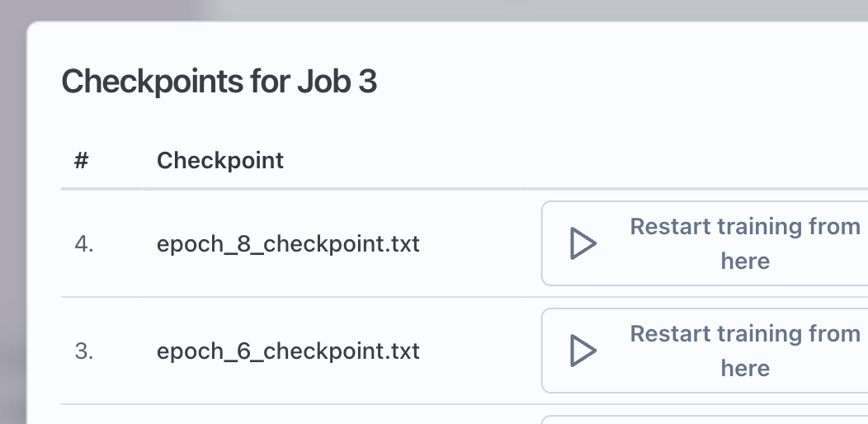Click row number 3. in the table
The height and width of the screenshot is (424, 868).
[83, 351]
